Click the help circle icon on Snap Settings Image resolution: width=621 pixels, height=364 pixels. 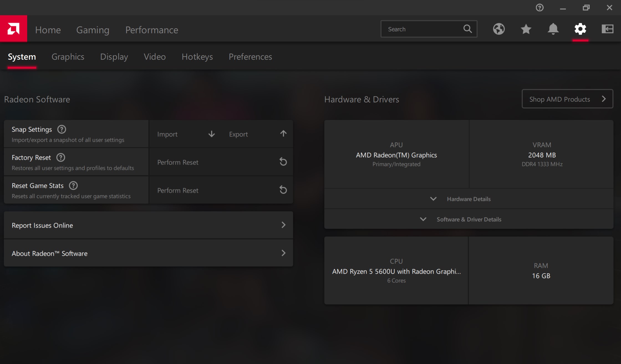61,129
